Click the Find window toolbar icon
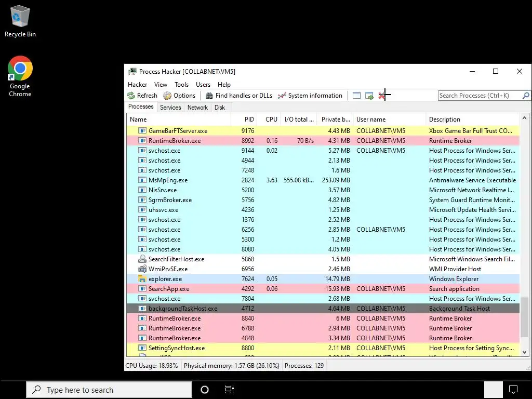532x399 pixels. [x=356, y=96]
